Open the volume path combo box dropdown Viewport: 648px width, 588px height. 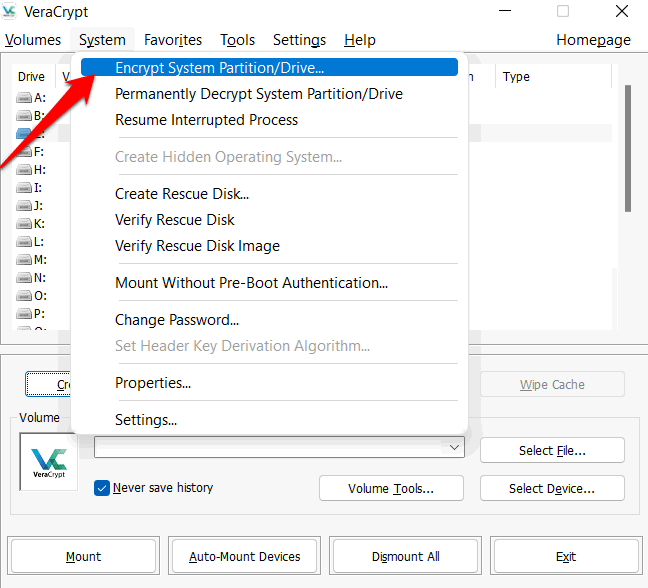click(454, 448)
